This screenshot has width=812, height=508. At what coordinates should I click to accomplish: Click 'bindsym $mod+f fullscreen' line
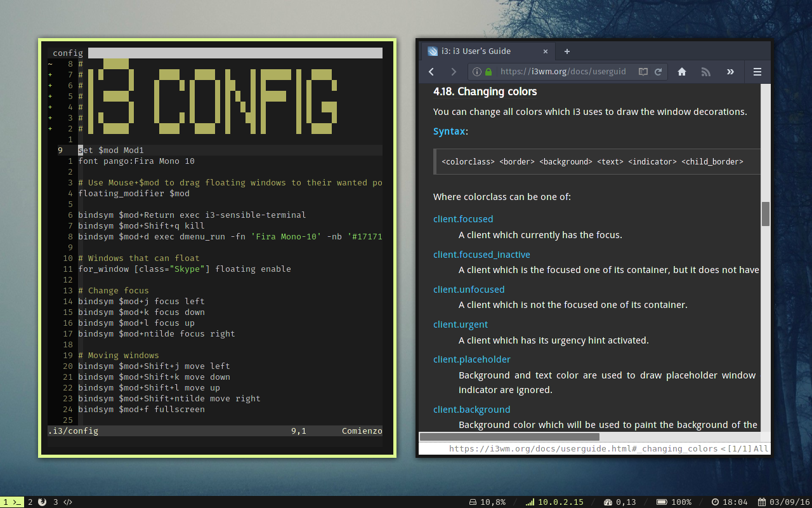click(x=141, y=410)
